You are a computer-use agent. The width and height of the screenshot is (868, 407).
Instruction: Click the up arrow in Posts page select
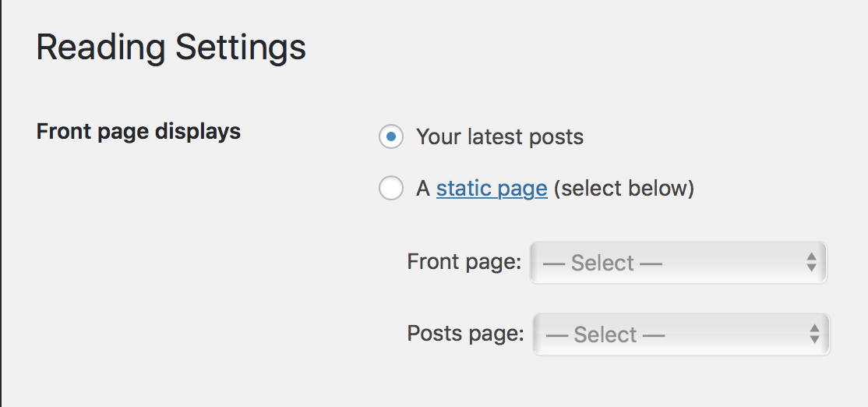tap(814, 328)
